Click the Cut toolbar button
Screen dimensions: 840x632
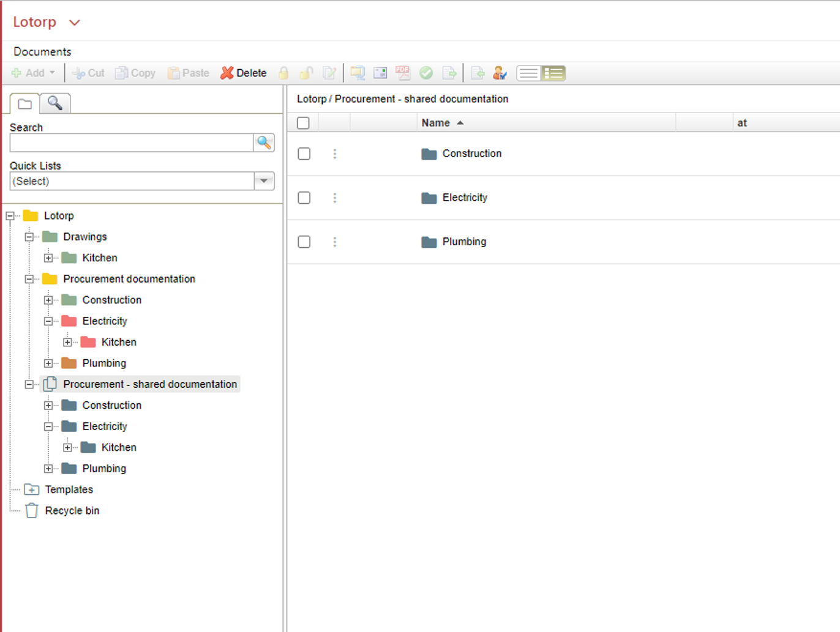(x=88, y=73)
